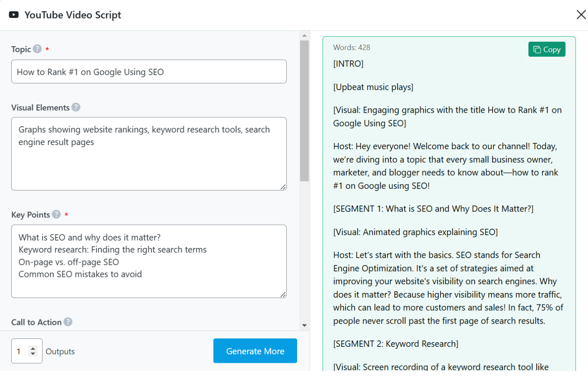This screenshot has height=388, width=588.
Task: Click the Outputs number field
Action: 21,351
